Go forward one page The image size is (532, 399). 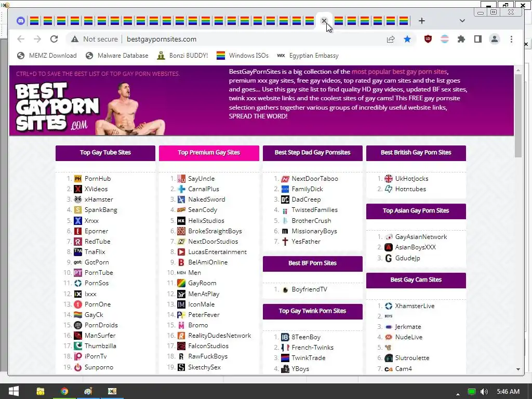(x=37, y=39)
